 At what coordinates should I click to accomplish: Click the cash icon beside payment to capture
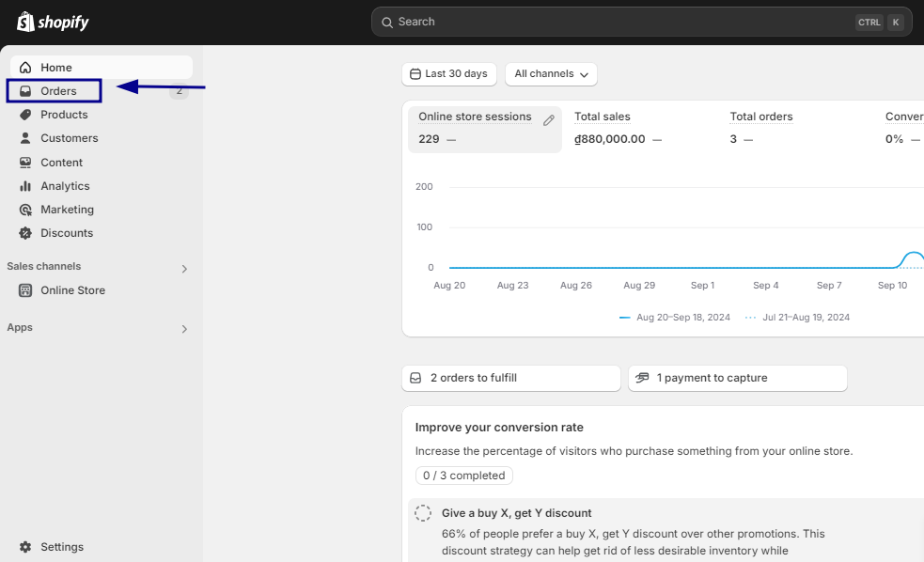tap(642, 377)
